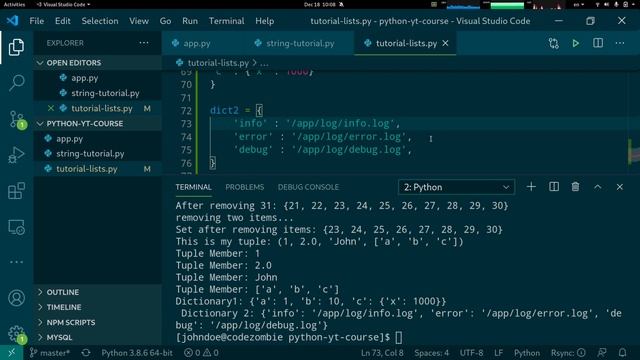640x360 pixels.
Task: Close the tutorial-lists.py editor tab
Action: pos(445,43)
